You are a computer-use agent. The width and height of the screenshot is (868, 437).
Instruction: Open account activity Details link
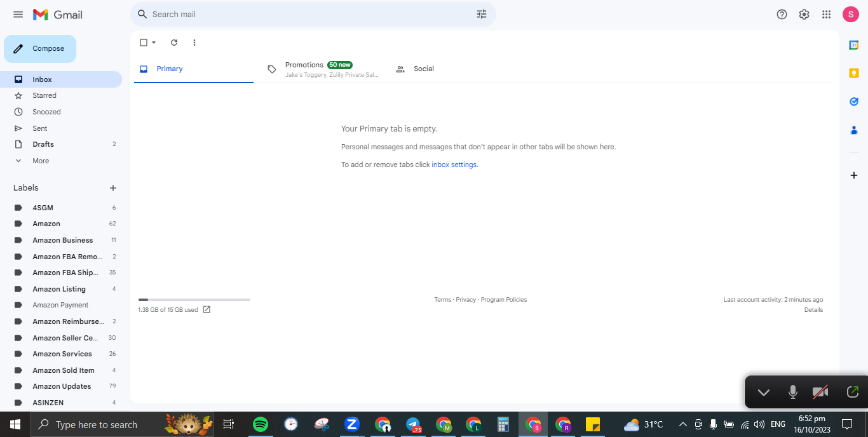point(813,310)
